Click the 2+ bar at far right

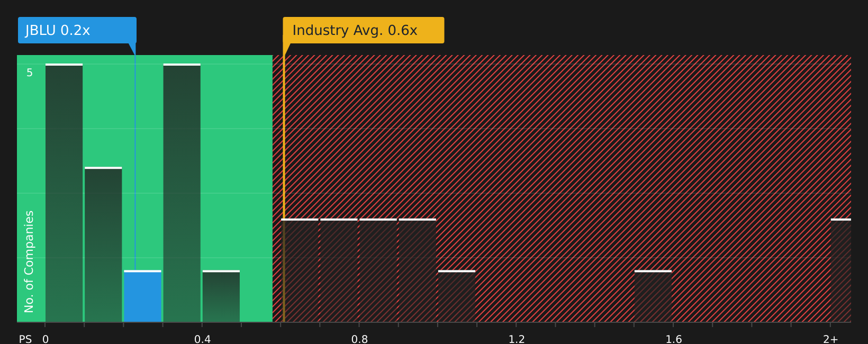click(841, 270)
